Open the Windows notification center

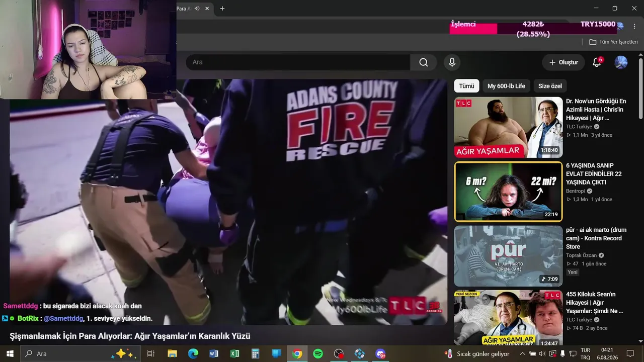tap(630, 353)
